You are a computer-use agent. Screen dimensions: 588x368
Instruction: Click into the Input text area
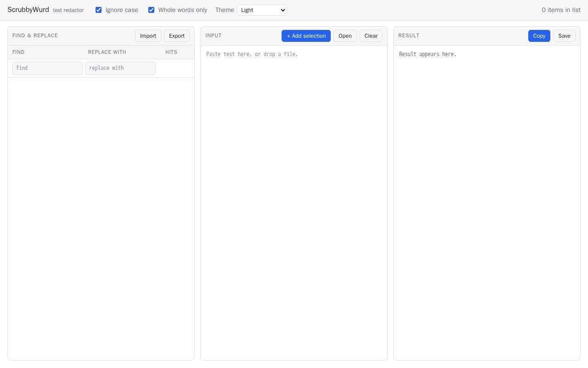point(294,202)
